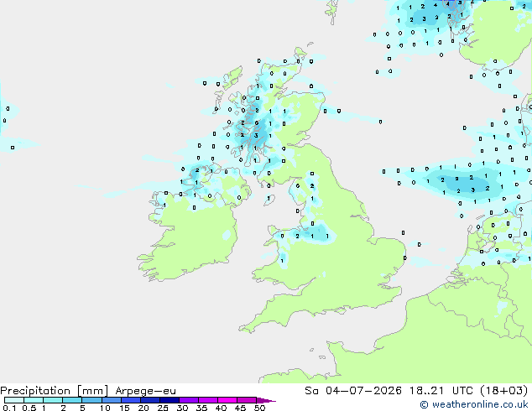The height and width of the screenshot is (411, 532).
Task: Click the 0.1–0.5 mm palest cyan legend swatch
Action: pos(14,400)
